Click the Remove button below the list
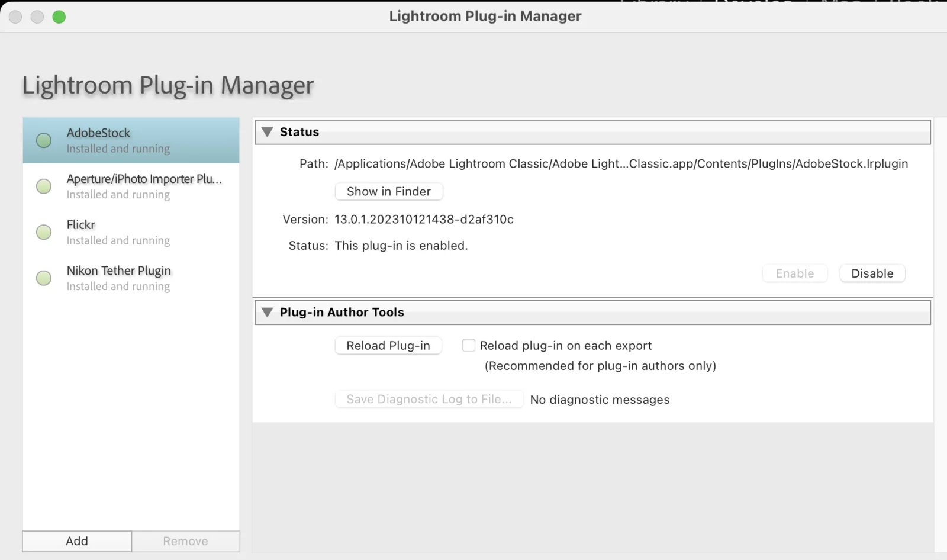This screenshot has width=947, height=560. 186,541
